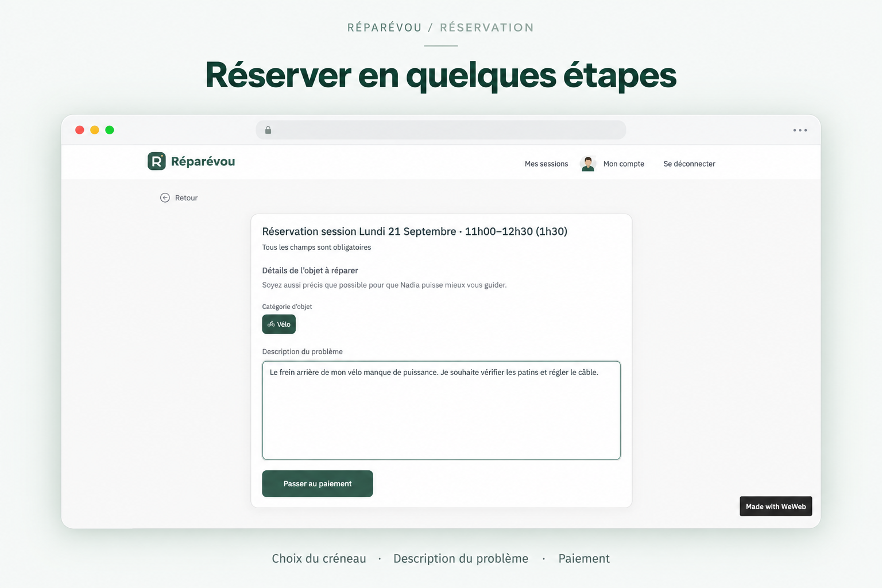Focus the Description du problème text area
The image size is (882, 588).
(x=442, y=411)
